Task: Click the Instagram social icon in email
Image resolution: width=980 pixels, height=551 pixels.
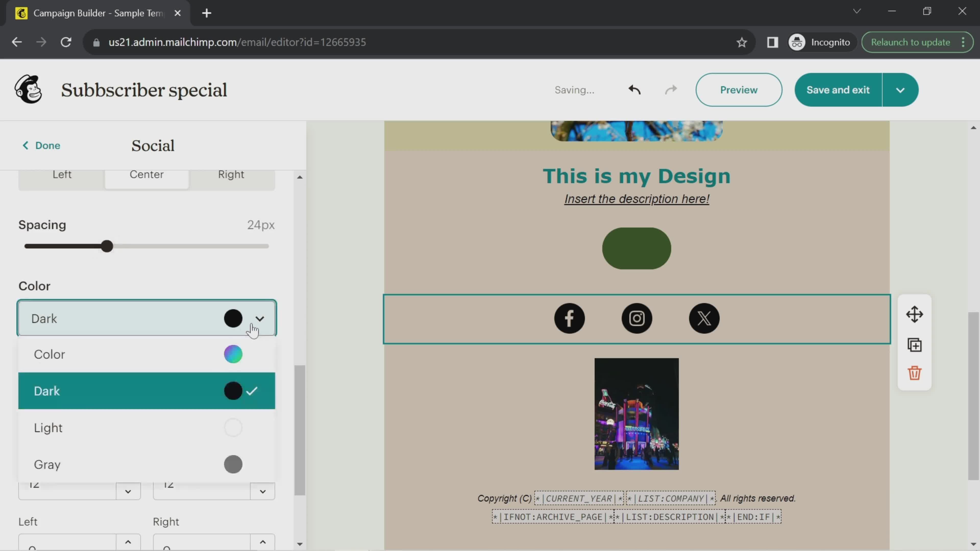Action: 637,318
